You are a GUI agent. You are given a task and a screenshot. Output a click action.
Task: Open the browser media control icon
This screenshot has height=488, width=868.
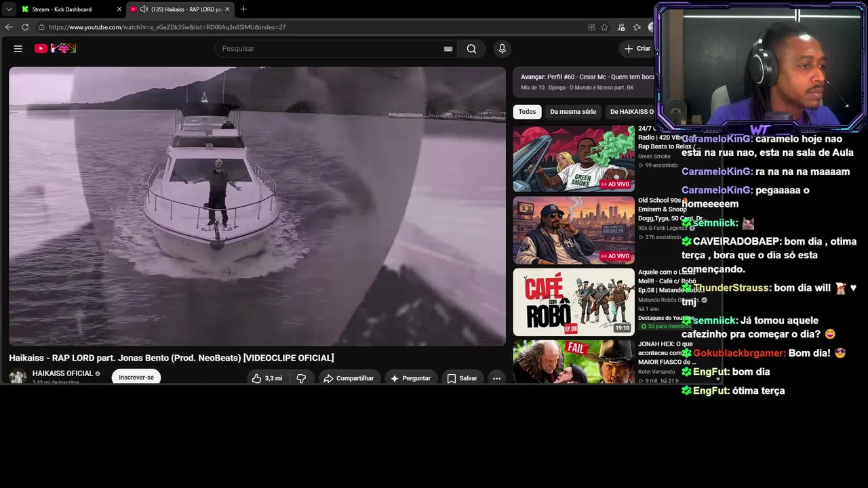click(621, 27)
